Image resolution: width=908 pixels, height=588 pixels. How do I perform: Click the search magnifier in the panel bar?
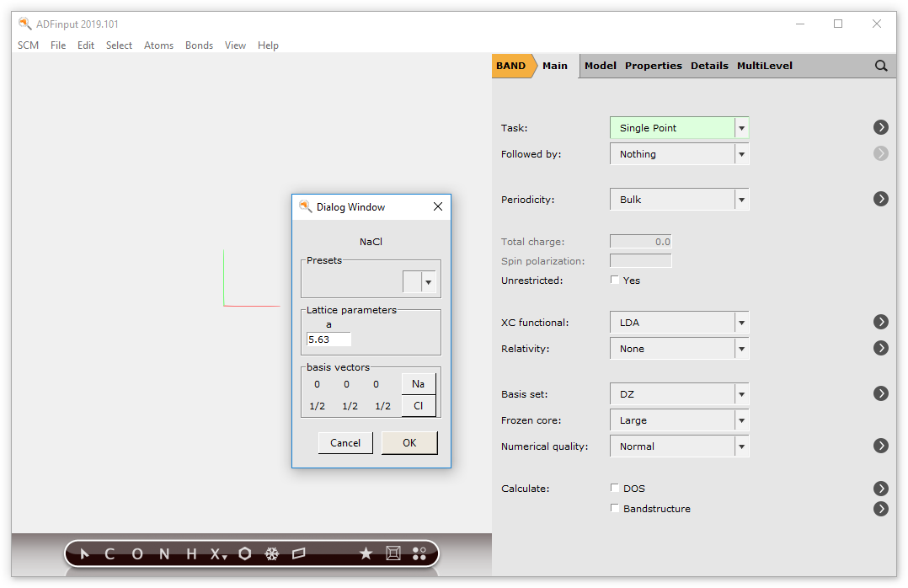[881, 65]
